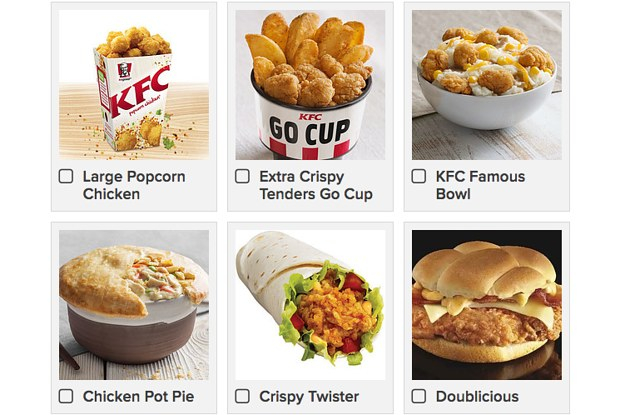This screenshot has width=625, height=415.
Task: Select the pot pie picture
Action: [x=134, y=305]
